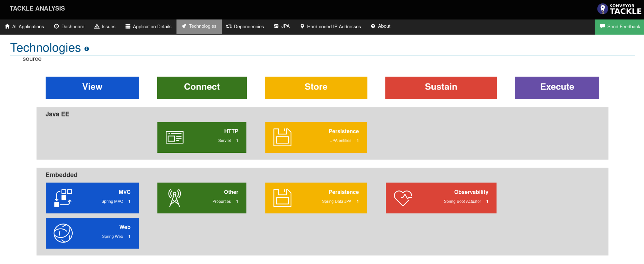The width and height of the screenshot is (644, 264).
Task: Click the info icon next to Technologies heading
Action: tap(87, 49)
